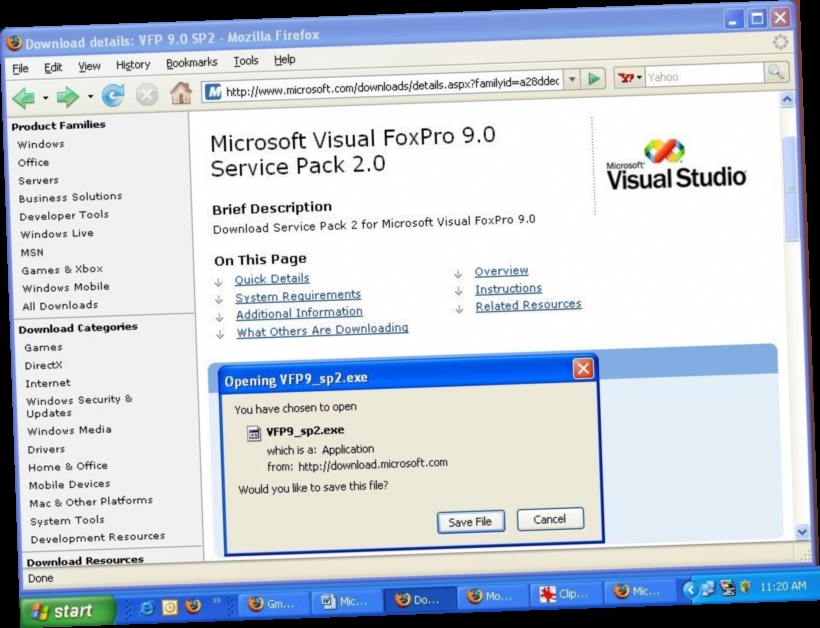Open the History menu
Image resolution: width=820 pixels, height=628 pixels.
click(133, 65)
